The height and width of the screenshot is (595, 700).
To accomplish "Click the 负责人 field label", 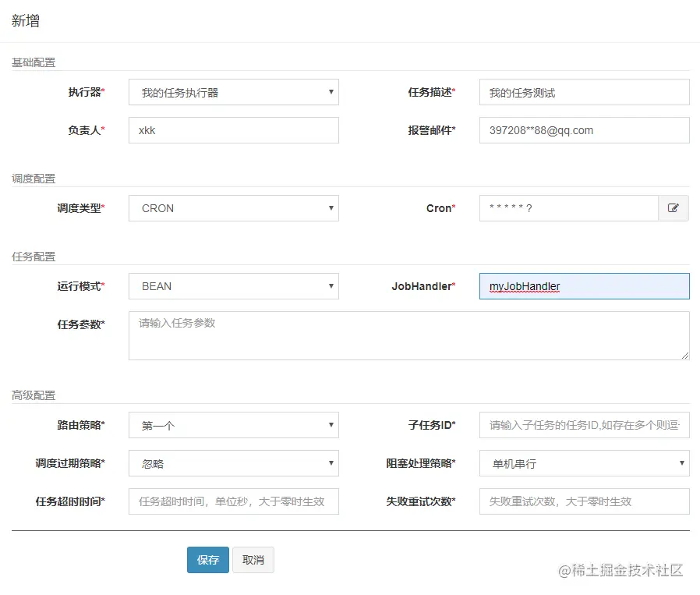I will point(87,130).
